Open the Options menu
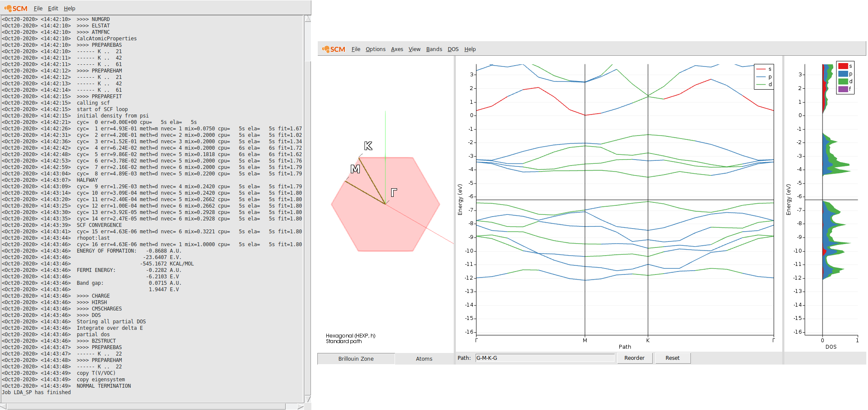The height and width of the screenshot is (410, 868). tap(375, 49)
